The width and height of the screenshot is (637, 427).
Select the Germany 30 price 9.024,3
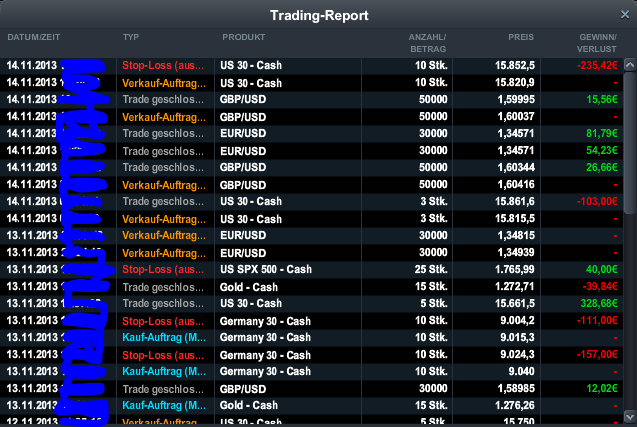[x=517, y=355]
